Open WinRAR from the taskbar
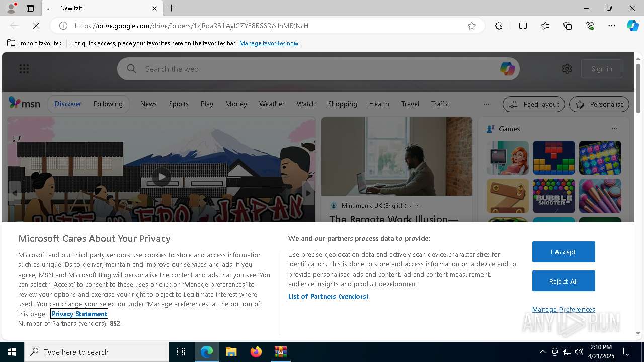Screen dimensions: 644x362 [281, 352]
